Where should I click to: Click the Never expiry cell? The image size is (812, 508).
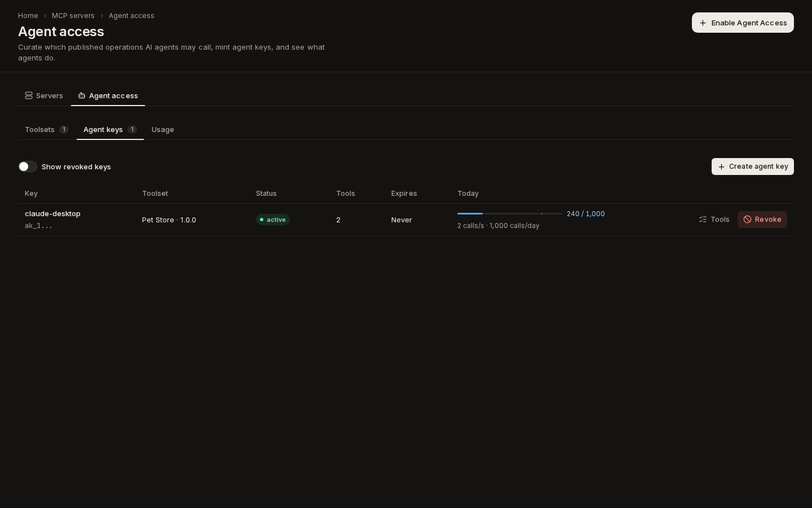[401, 220]
